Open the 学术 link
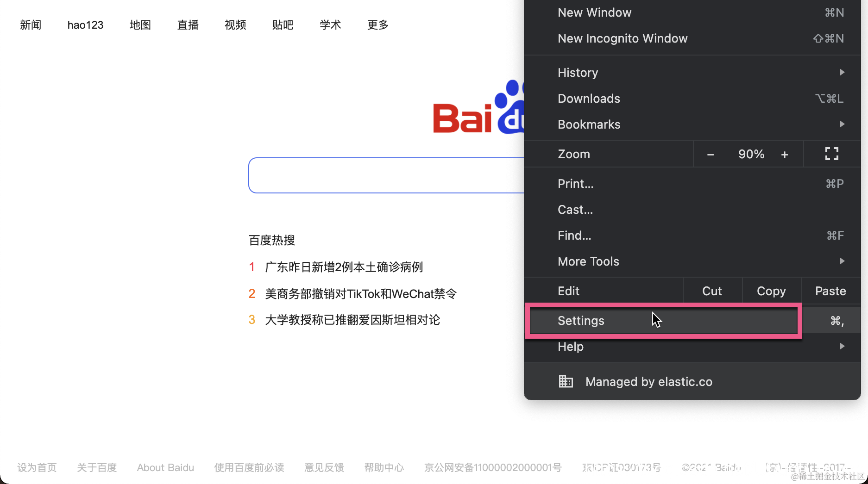The width and height of the screenshot is (868, 484). (x=330, y=25)
